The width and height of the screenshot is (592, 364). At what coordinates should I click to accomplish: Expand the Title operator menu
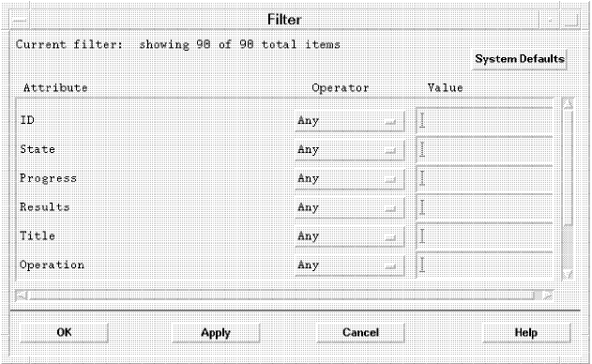(x=350, y=236)
